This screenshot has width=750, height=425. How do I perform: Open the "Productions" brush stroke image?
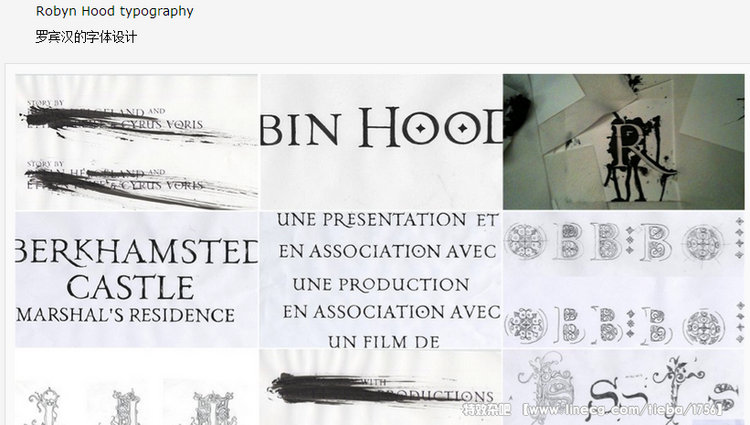381,387
